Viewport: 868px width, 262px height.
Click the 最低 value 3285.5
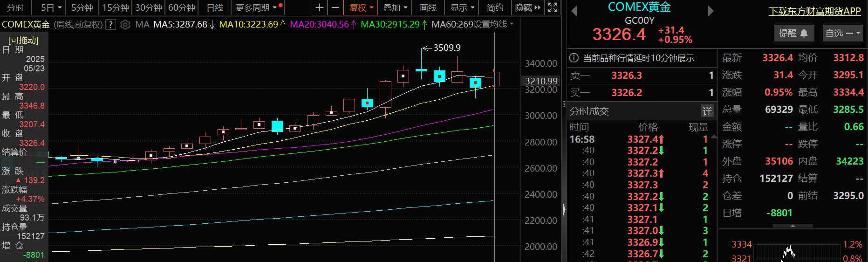848,110
